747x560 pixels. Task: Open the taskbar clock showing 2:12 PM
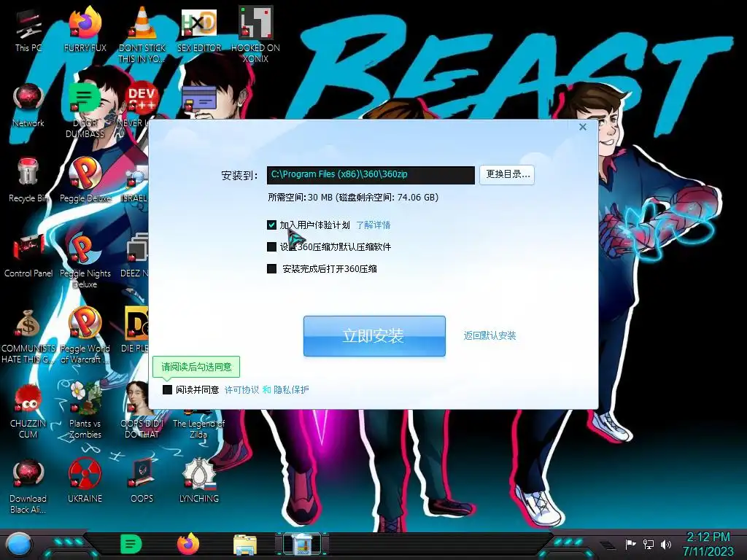point(708,544)
